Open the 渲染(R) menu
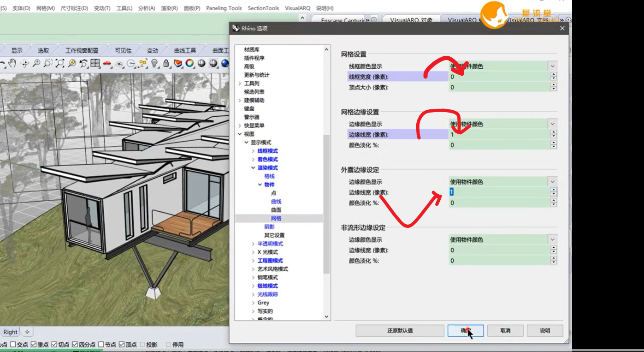The width and height of the screenshot is (644, 352). click(169, 8)
